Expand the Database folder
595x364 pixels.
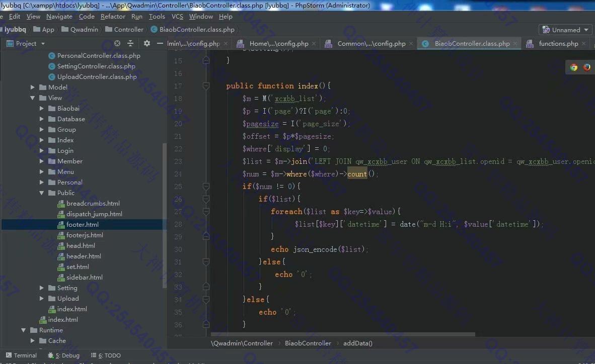pos(42,120)
